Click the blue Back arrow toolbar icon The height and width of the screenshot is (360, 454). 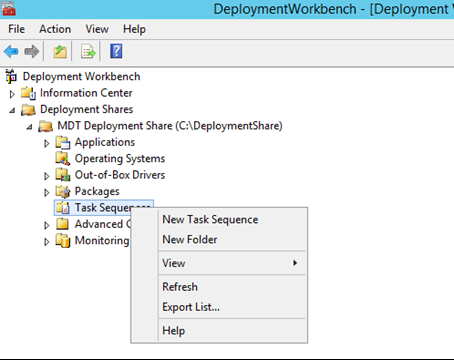point(11,52)
